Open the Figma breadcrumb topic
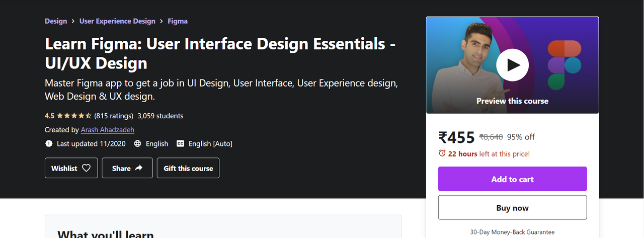 pyautogui.click(x=178, y=21)
